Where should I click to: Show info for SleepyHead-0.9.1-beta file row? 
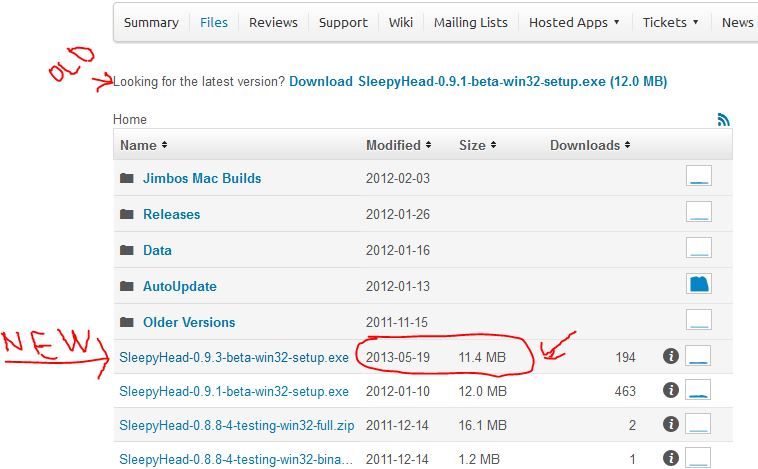click(x=671, y=390)
